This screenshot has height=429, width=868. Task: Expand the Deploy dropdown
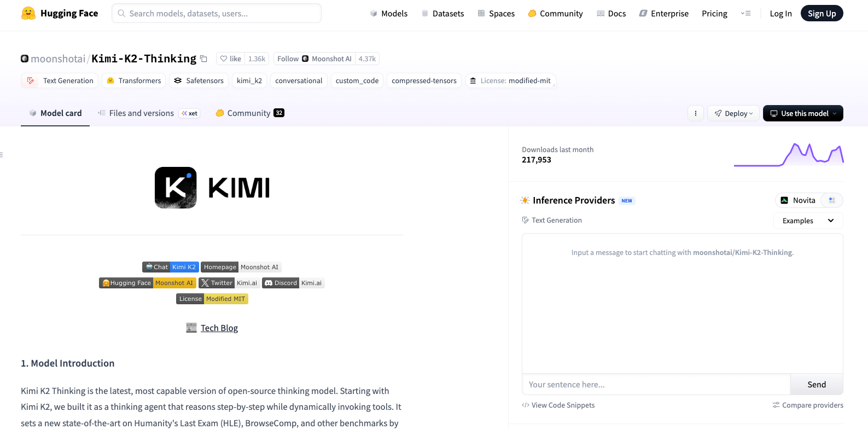point(733,113)
